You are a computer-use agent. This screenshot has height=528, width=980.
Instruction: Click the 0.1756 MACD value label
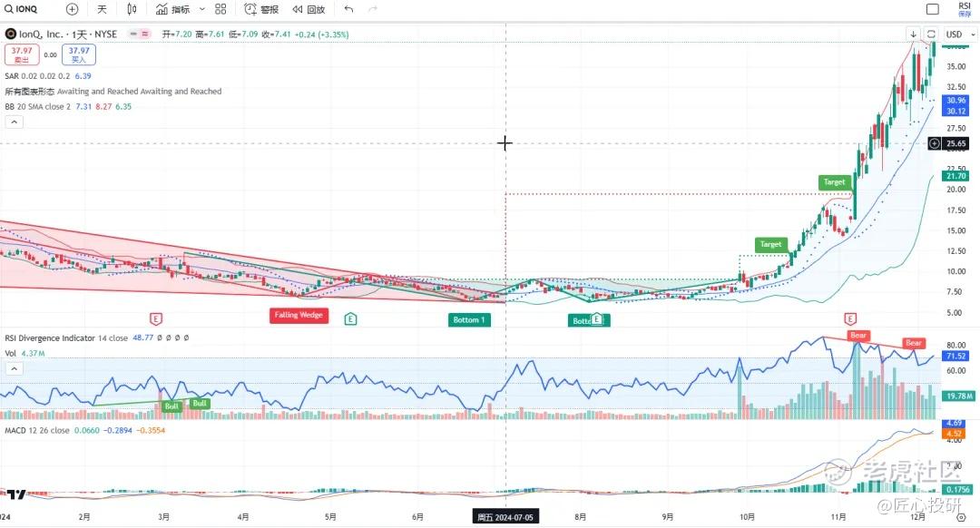[x=957, y=489]
